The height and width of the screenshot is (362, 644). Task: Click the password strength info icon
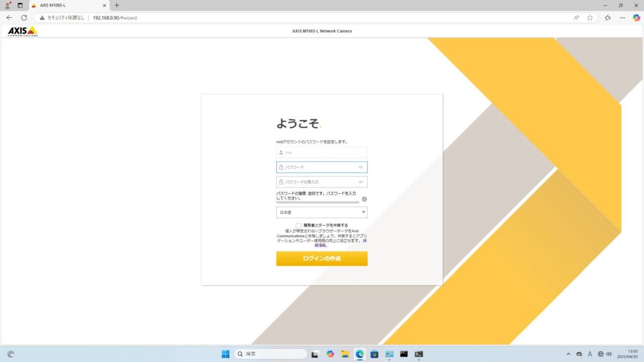[364, 199]
